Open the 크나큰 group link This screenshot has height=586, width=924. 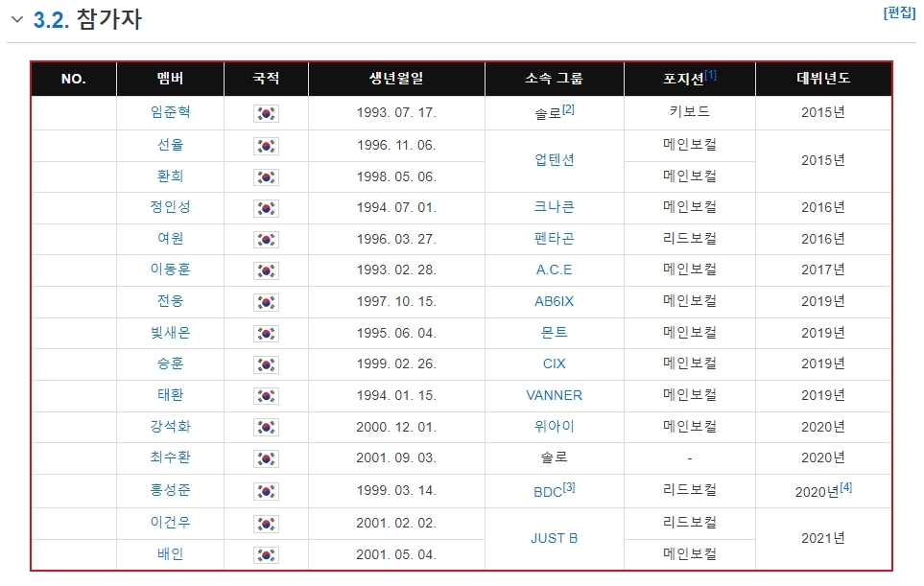554,207
